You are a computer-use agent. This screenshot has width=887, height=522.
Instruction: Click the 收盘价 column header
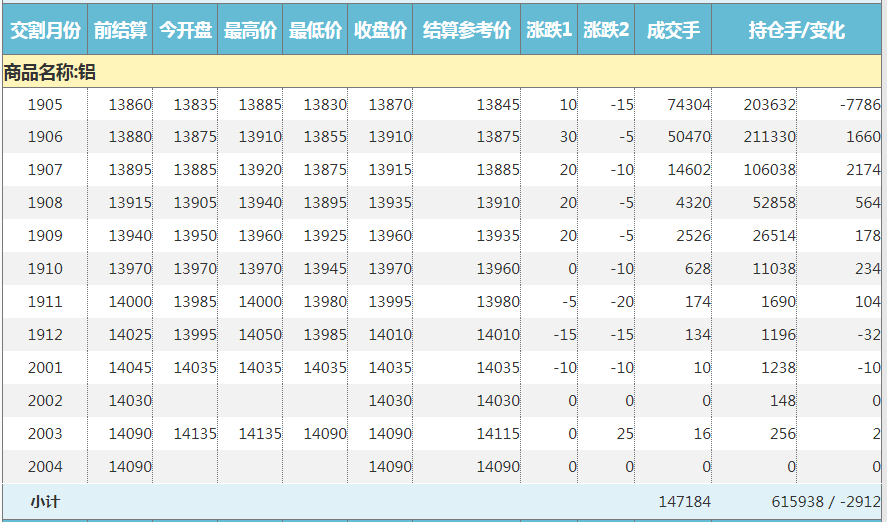[x=380, y=31]
